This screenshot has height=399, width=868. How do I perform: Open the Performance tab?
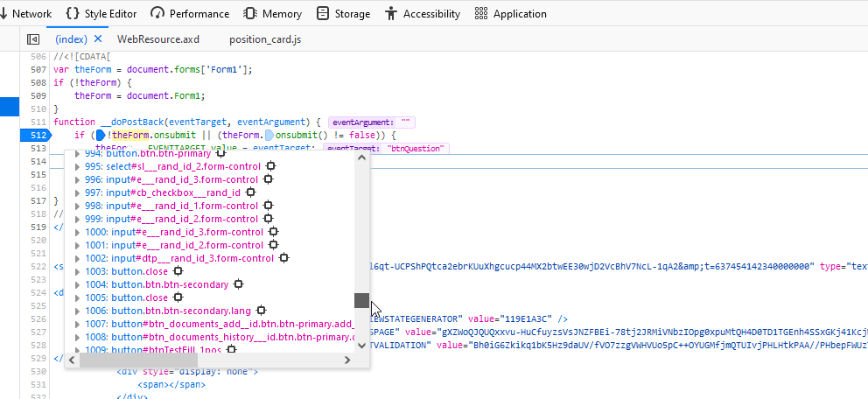(189, 14)
